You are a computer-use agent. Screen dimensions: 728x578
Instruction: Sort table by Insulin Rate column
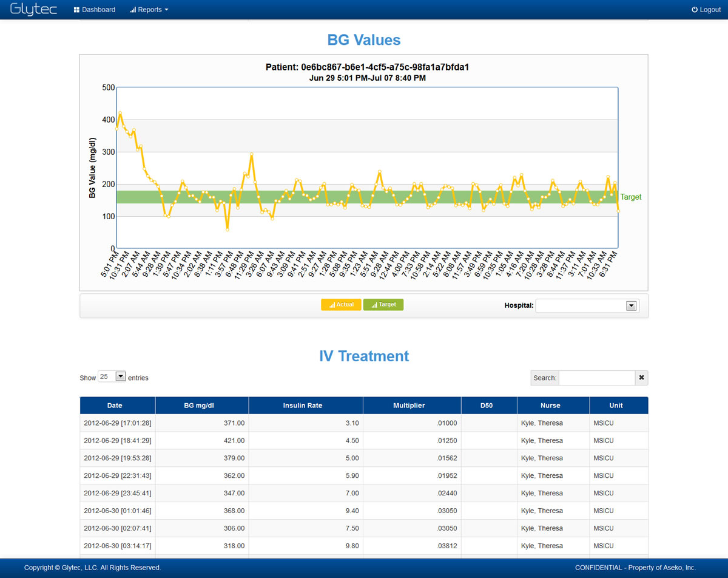(x=306, y=406)
